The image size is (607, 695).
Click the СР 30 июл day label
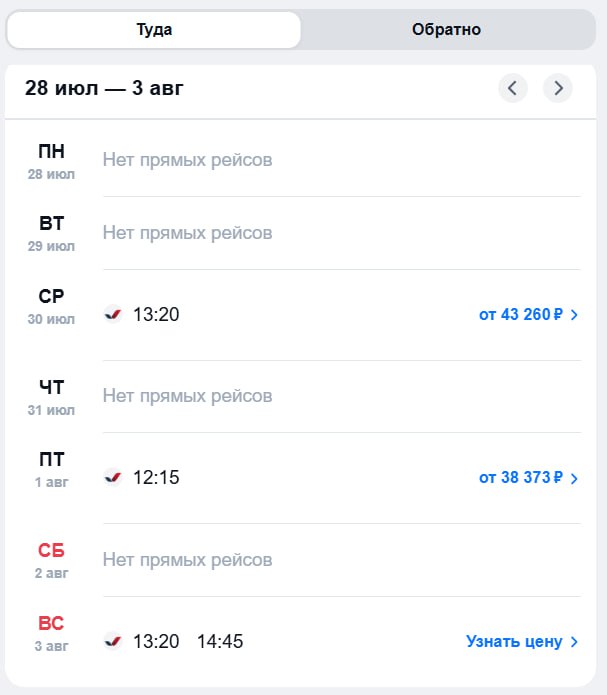51,306
